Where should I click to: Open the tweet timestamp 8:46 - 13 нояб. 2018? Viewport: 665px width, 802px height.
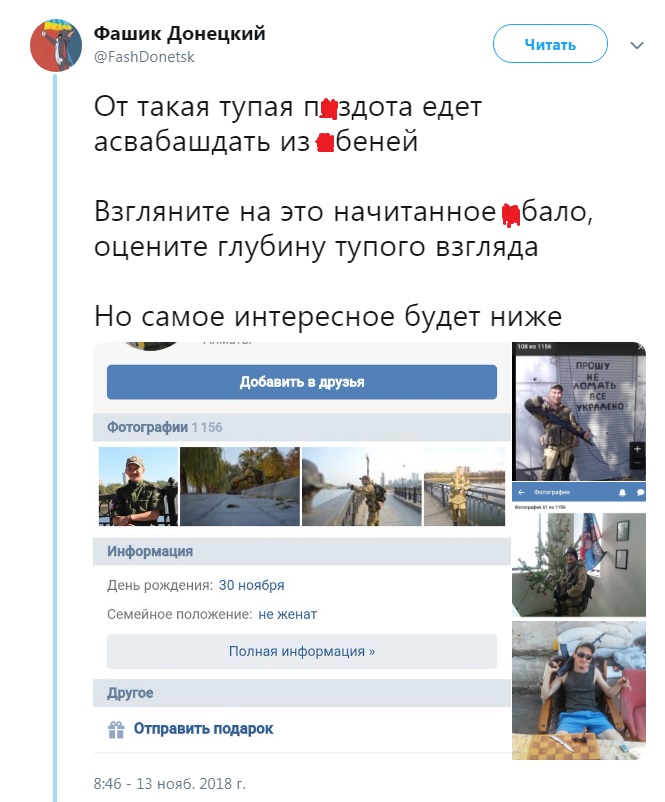169,783
